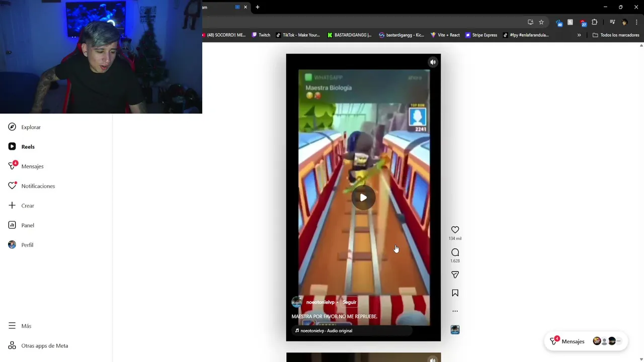Screen dimensions: 644x362
Task: Click noeotonielvp profile avatar on reel
Action: [x=297, y=302]
